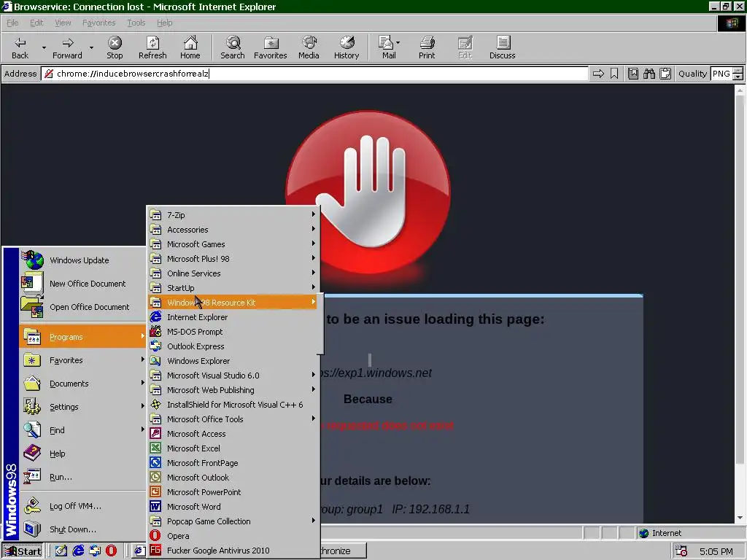747x560 pixels.
Task: Click the Internet Explorer quick launch icon
Action: 78,551
